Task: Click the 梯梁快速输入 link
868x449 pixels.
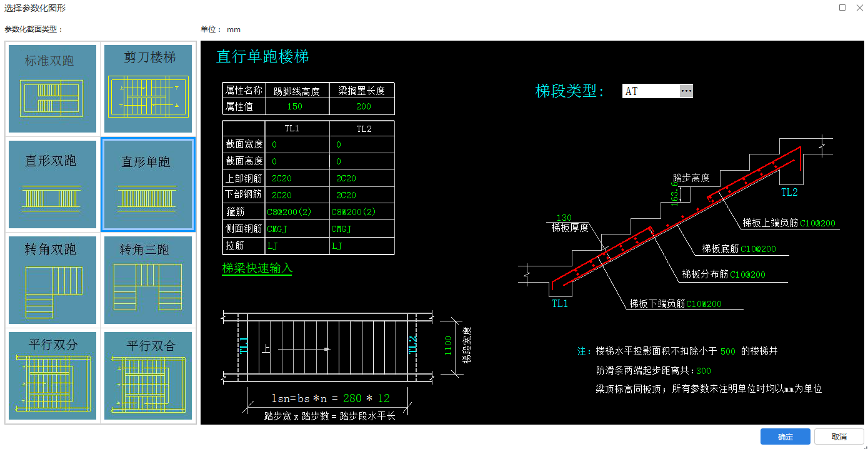Action: 257,268
